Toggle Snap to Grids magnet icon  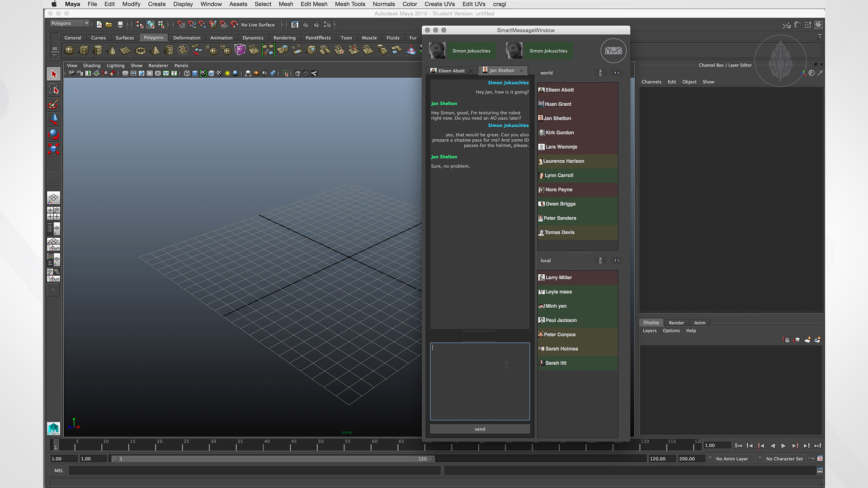[x=181, y=24]
